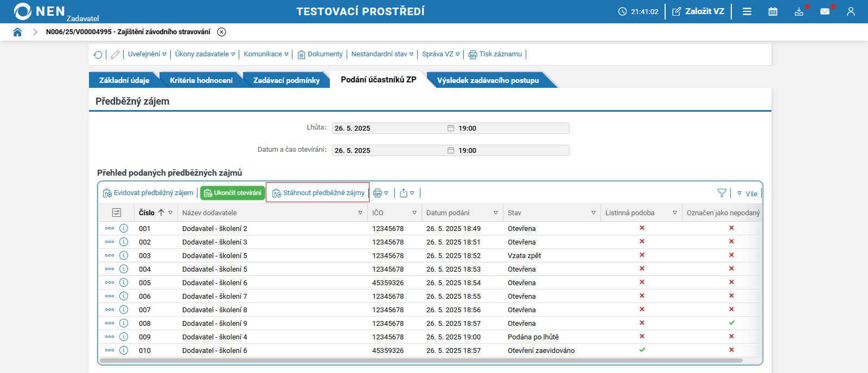The height and width of the screenshot is (373, 868).
Task: Click IČO 45359326 in row 005
Action: (x=388, y=283)
